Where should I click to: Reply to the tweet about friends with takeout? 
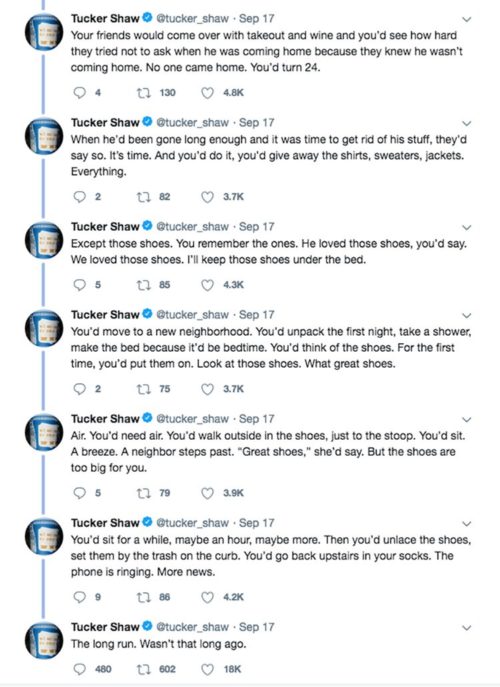[79, 93]
